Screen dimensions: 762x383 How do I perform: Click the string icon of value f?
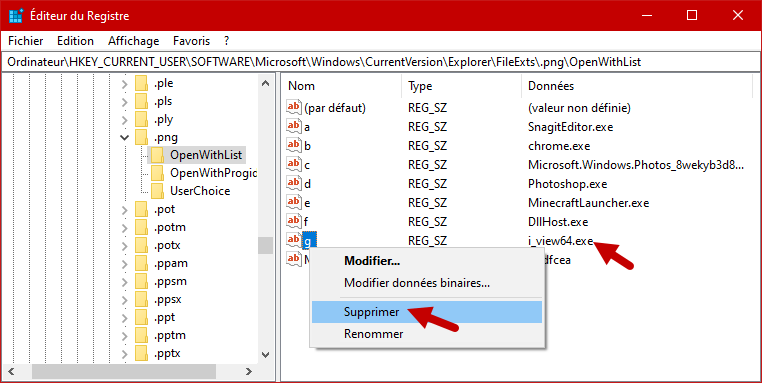[x=294, y=221]
